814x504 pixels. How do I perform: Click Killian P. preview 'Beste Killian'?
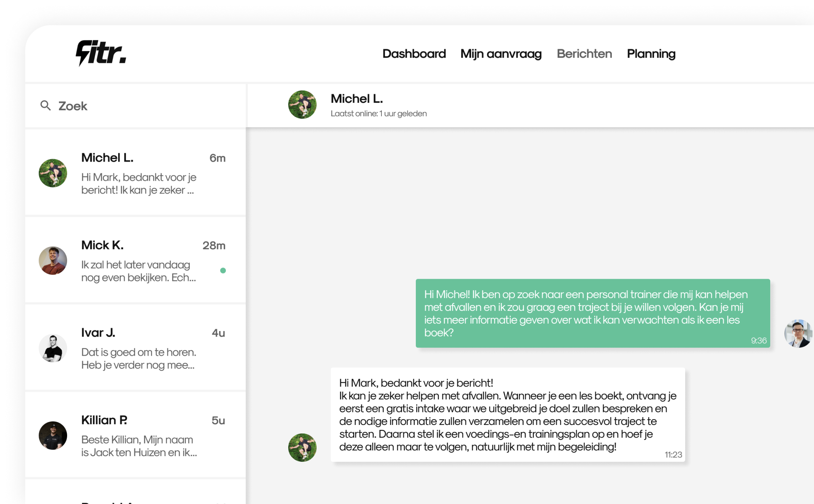(x=139, y=446)
